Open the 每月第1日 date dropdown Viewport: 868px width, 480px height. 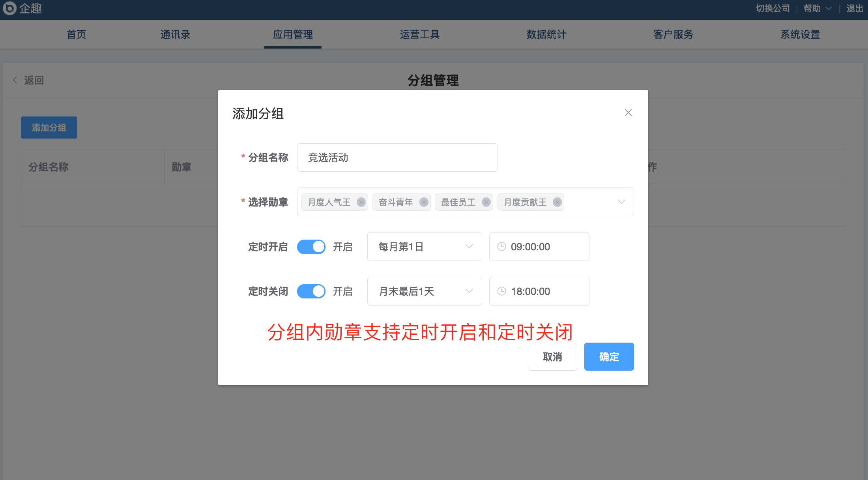pyautogui.click(x=424, y=247)
